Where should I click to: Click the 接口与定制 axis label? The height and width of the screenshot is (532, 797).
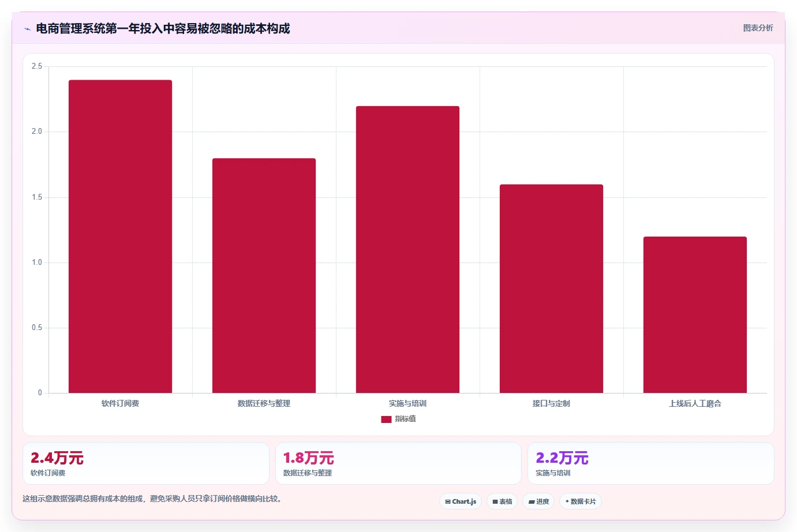pyautogui.click(x=551, y=403)
